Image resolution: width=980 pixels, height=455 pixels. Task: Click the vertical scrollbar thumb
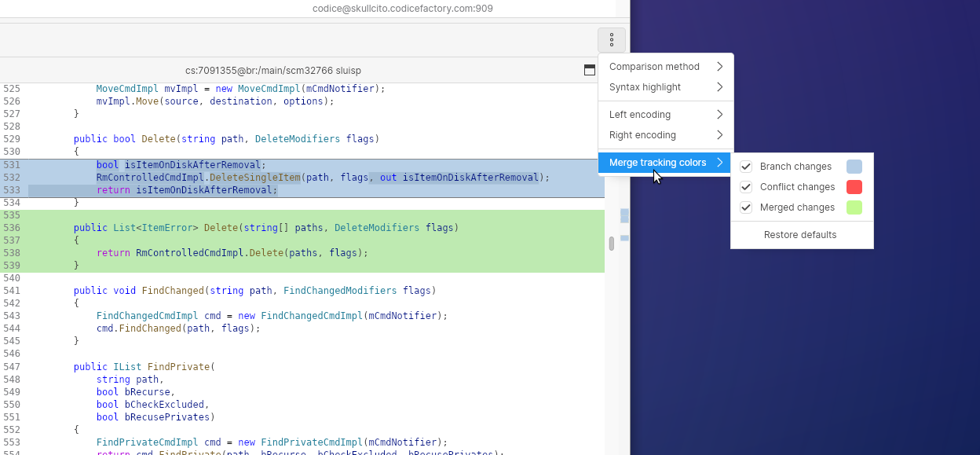(x=612, y=244)
